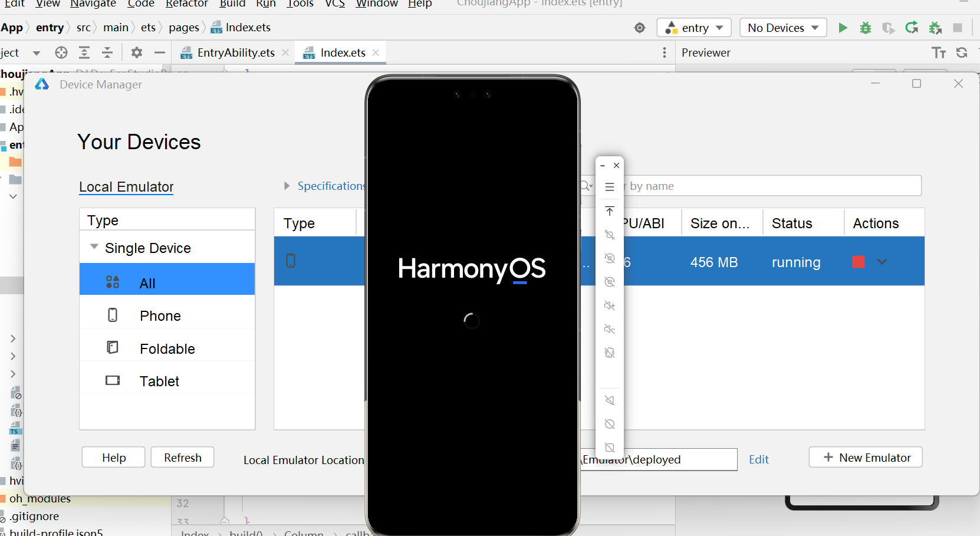Click the gray Stop square in main toolbar

958,28
